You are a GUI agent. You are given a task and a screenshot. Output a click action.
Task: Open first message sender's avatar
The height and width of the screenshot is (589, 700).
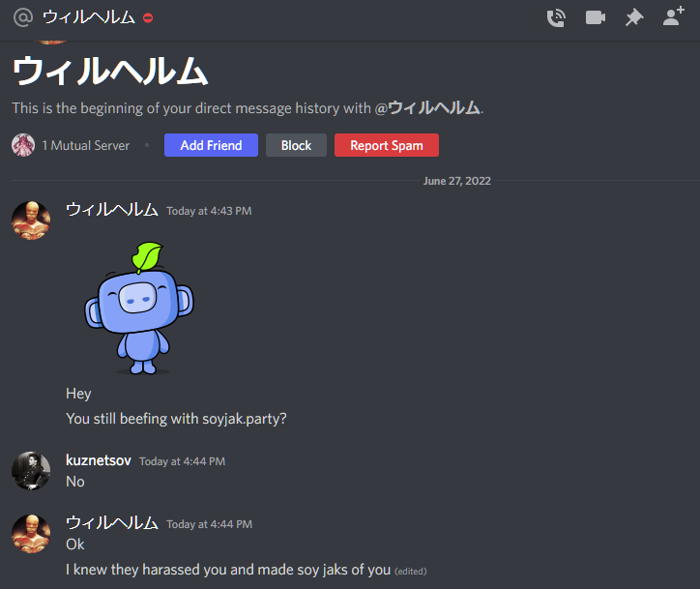click(x=31, y=221)
